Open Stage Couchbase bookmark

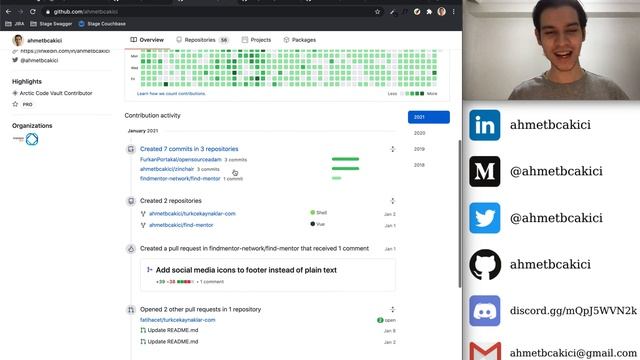tap(102, 24)
